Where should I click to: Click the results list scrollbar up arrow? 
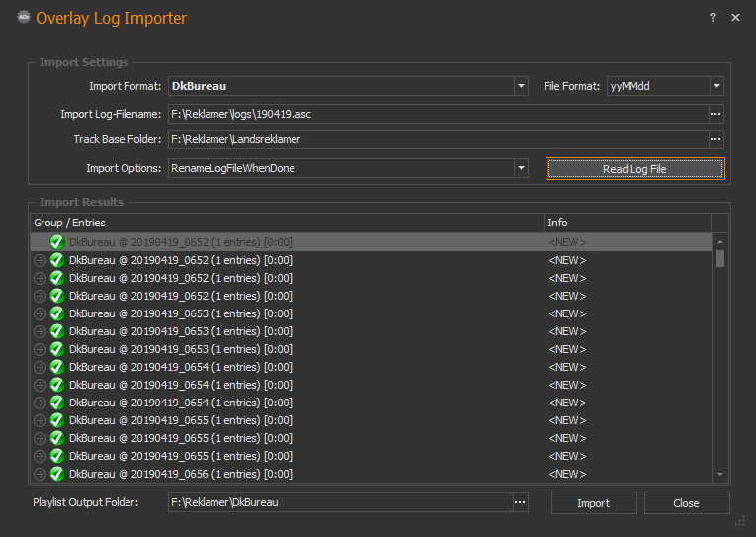[719, 241]
